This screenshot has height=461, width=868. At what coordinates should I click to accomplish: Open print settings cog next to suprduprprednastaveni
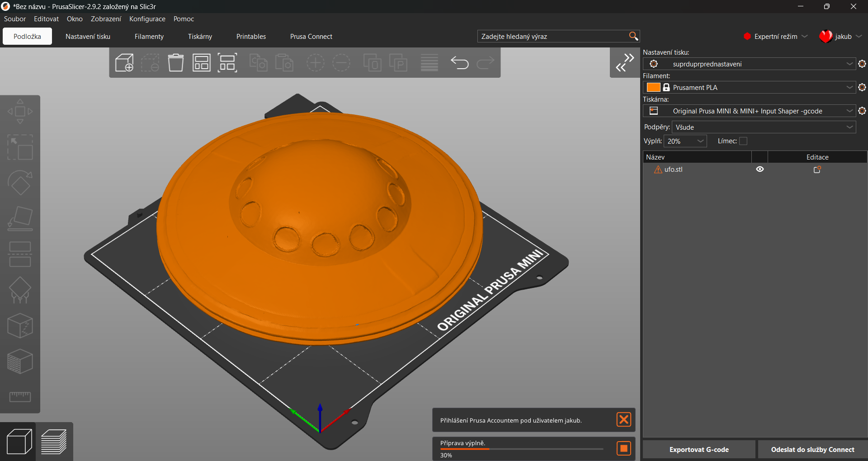pos(862,64)
